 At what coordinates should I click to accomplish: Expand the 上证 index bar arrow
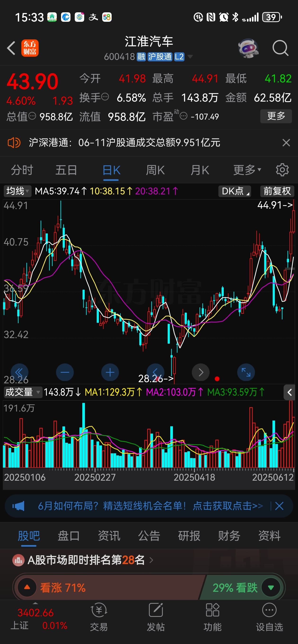[x=35, y=603]
